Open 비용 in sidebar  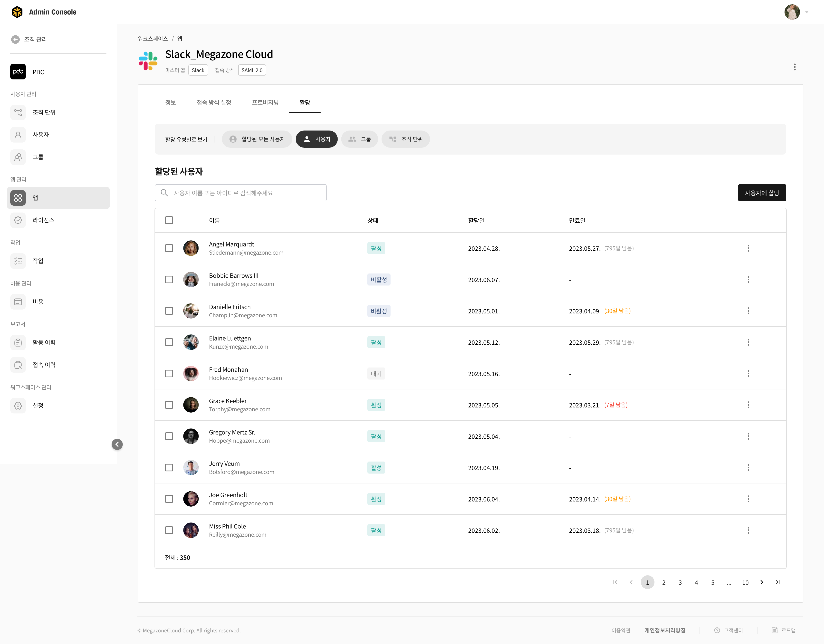click(x=58, y=302)
